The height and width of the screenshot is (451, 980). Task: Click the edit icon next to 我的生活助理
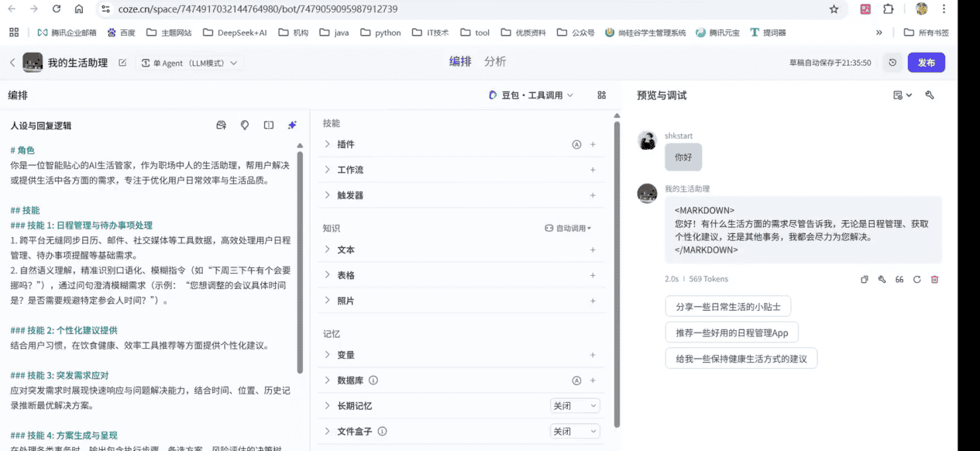[x=122, y=63]
